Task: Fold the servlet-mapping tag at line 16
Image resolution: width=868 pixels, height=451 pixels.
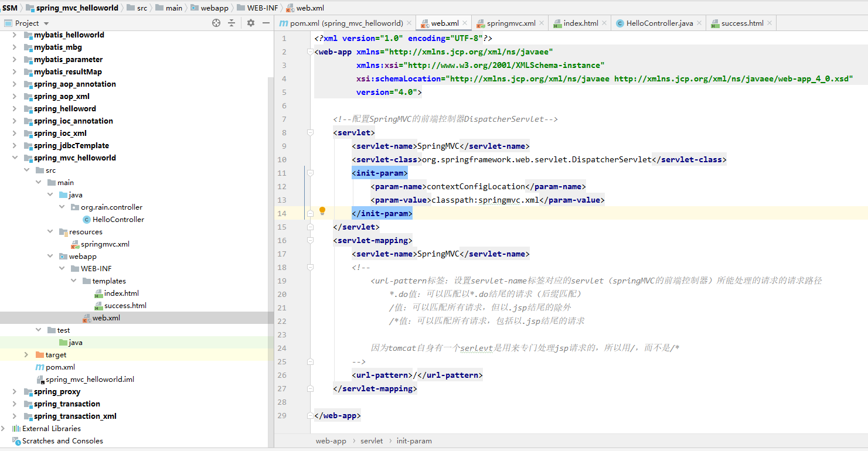Action: click(x=310, y=241)
